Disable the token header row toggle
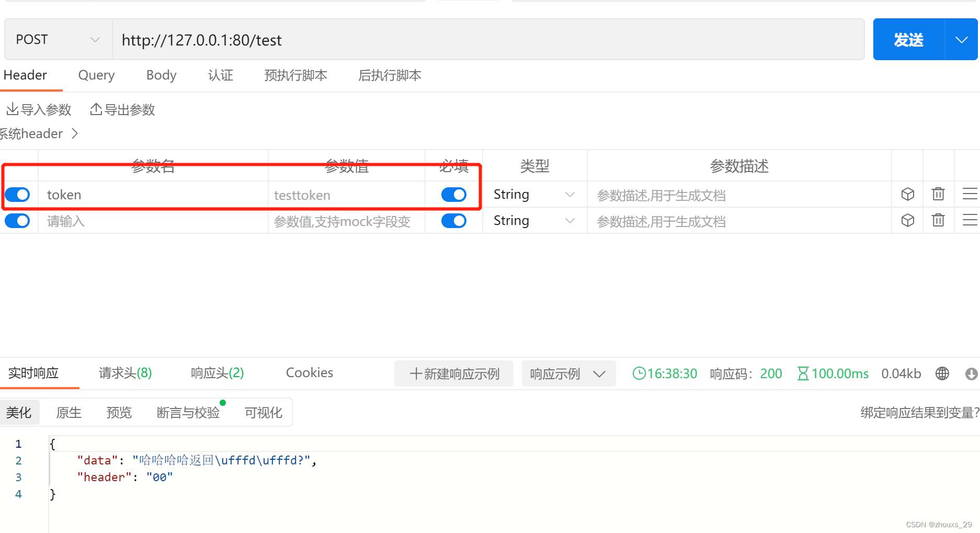Viewport: 980px width, 533px height. tap(17, 195)
